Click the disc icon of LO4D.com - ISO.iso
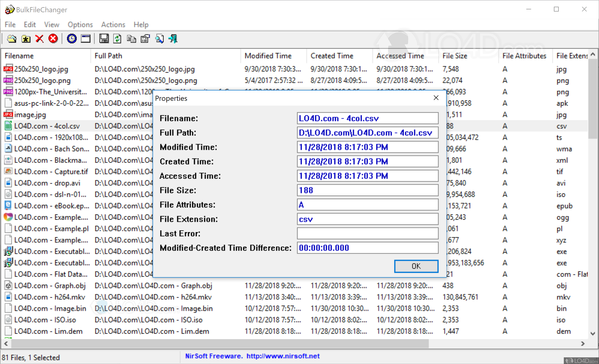 (x=8, y=320)
